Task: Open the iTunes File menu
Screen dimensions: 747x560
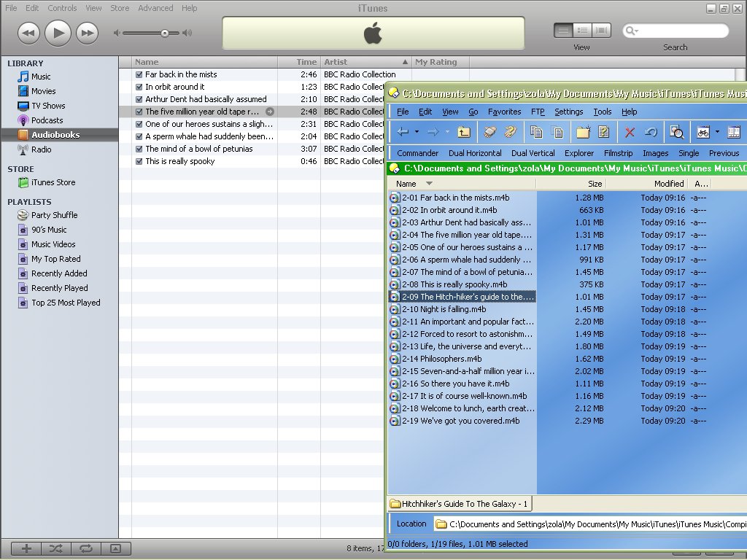Action: click(11, 8)
